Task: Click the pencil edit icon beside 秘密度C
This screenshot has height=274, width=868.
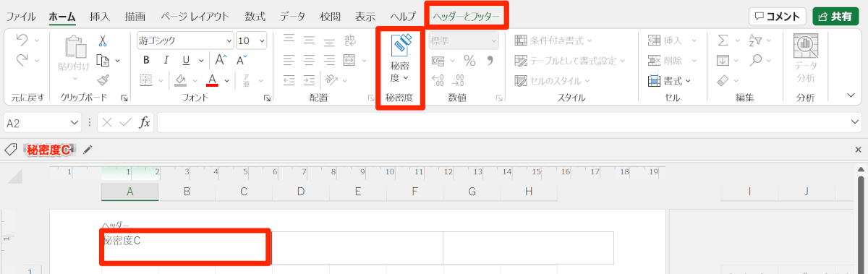Action: click(88, 150)
